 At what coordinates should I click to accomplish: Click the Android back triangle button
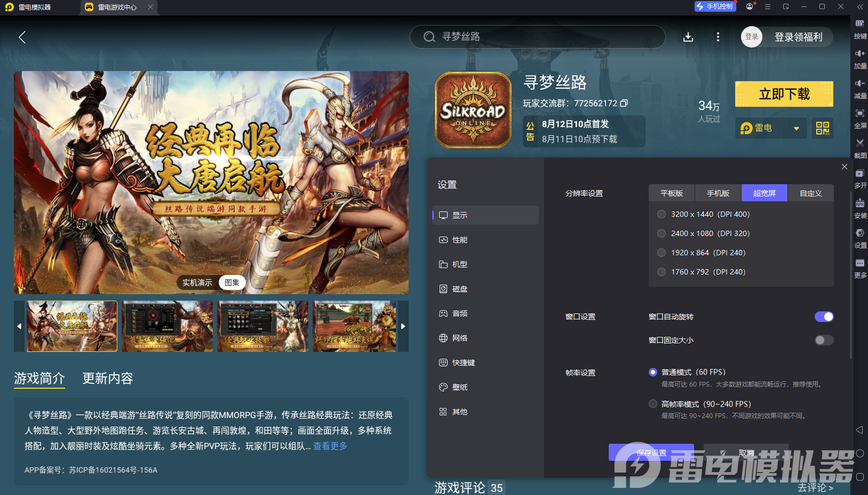(859, 430)
